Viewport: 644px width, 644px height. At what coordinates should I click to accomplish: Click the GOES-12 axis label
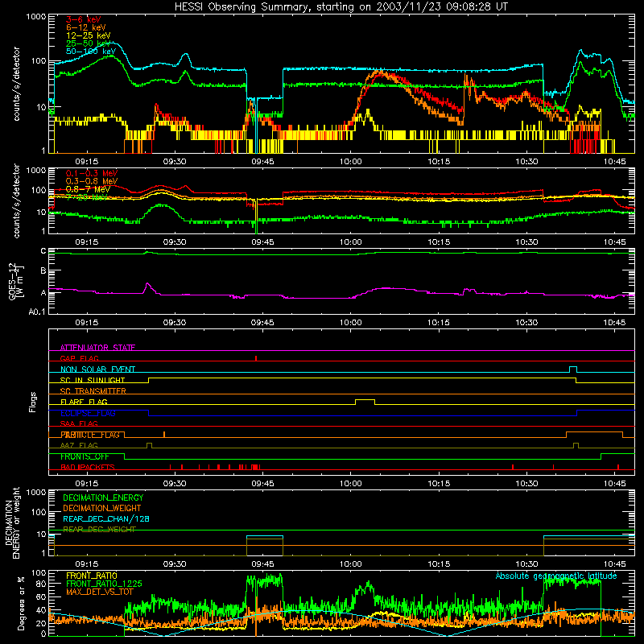(x=16, y=281)
